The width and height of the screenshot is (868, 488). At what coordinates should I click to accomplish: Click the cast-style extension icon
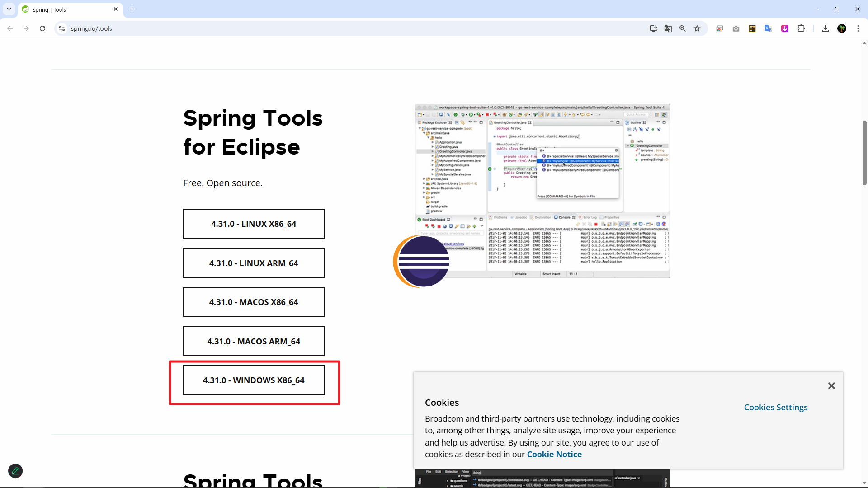(720, 28)
